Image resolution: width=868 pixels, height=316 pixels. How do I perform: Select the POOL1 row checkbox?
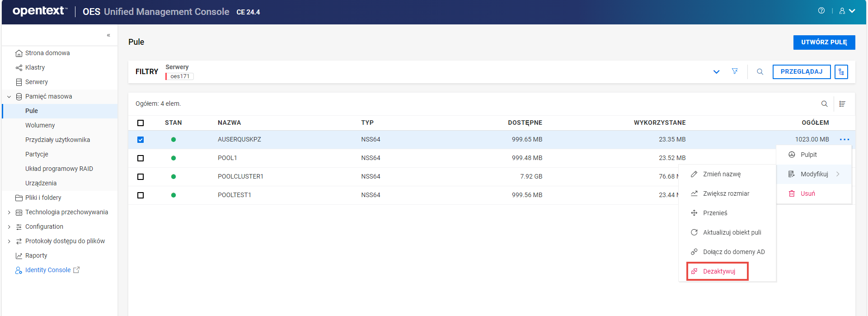(x=141, y=158)
